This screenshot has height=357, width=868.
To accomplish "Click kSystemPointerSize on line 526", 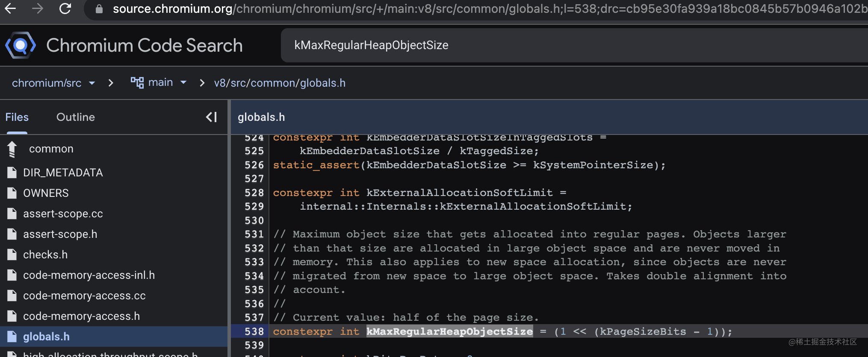I will coord(593,165).
